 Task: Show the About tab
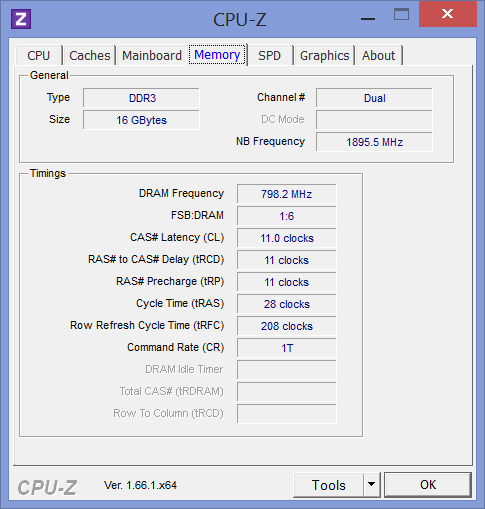click(379, 55)
